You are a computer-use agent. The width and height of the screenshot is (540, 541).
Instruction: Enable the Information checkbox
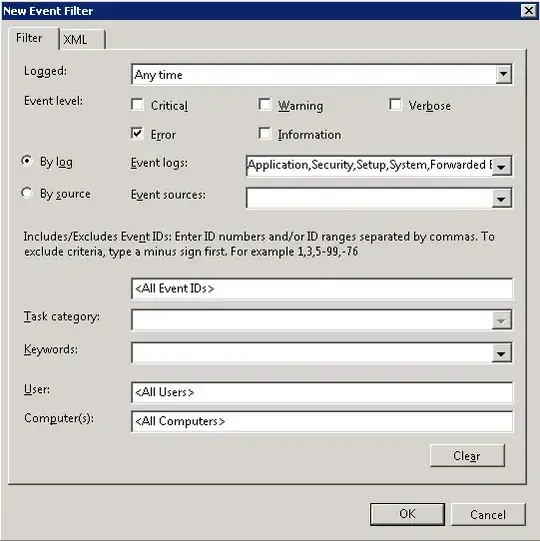tap(265, 134)
